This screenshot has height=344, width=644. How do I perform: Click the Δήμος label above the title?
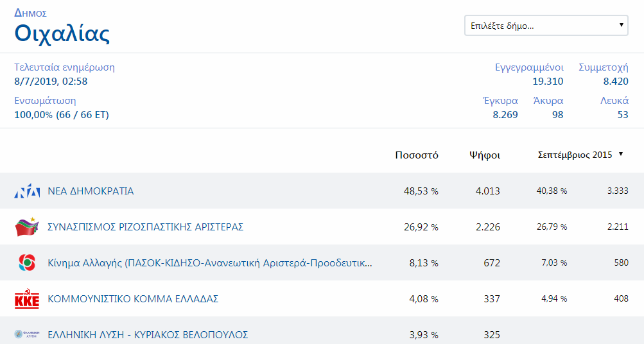(x=30, y=13)
